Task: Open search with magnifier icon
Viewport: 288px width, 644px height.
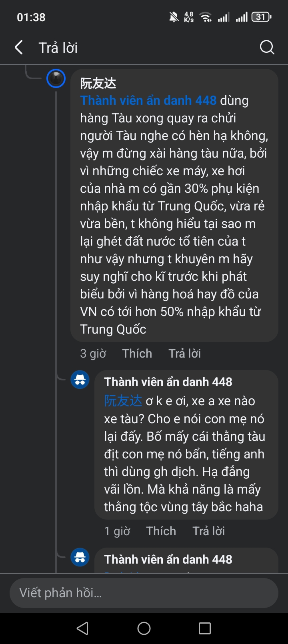Action: [x=267, y=48]
